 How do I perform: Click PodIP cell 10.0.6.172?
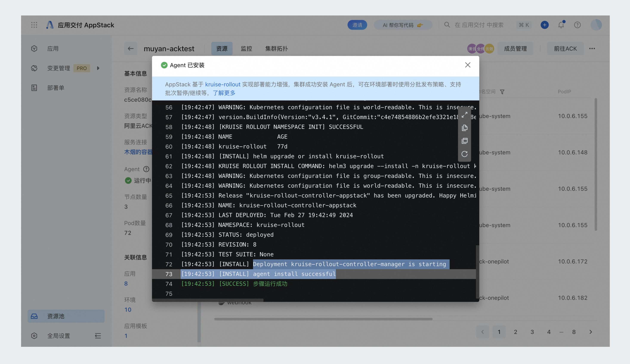tap(573, 261)
